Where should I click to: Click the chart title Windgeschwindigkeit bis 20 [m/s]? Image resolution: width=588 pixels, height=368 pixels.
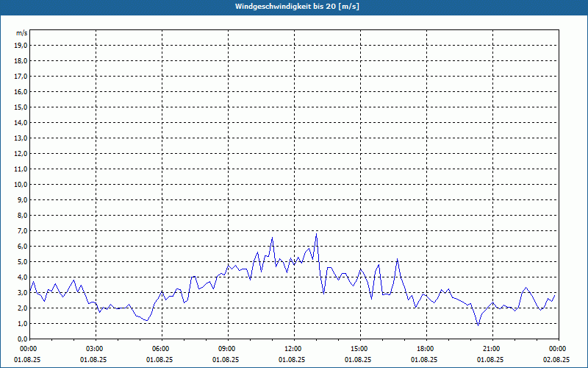(297, 7)
